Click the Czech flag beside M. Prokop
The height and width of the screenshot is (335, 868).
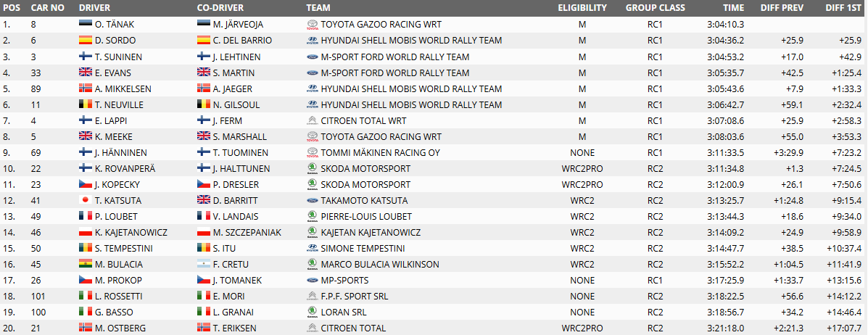pos(84,280)
